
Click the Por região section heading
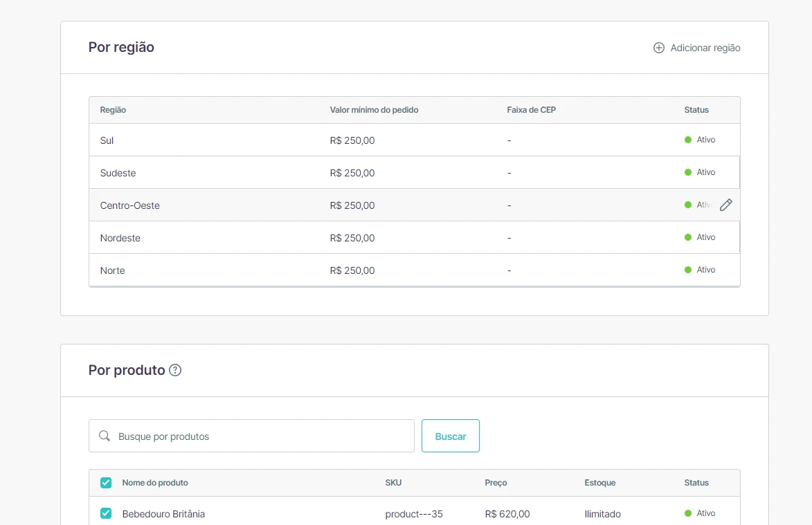121,47
